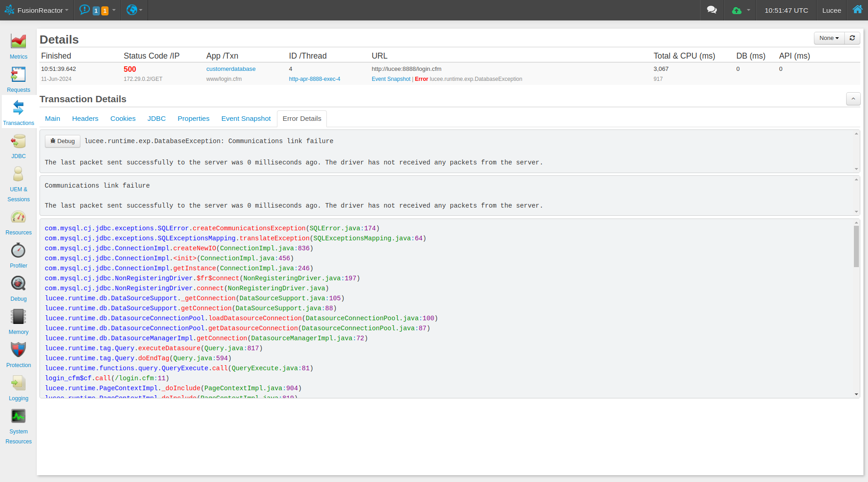Screen dimensions: 868x482
Task: Click the 172.29.0.2/GET IP text
Action: 143,79
